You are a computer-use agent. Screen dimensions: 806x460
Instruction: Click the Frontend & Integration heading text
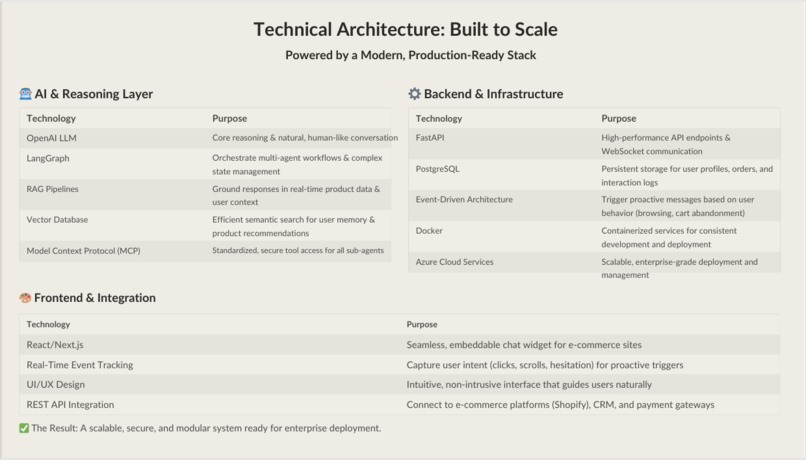click(95, 298)
